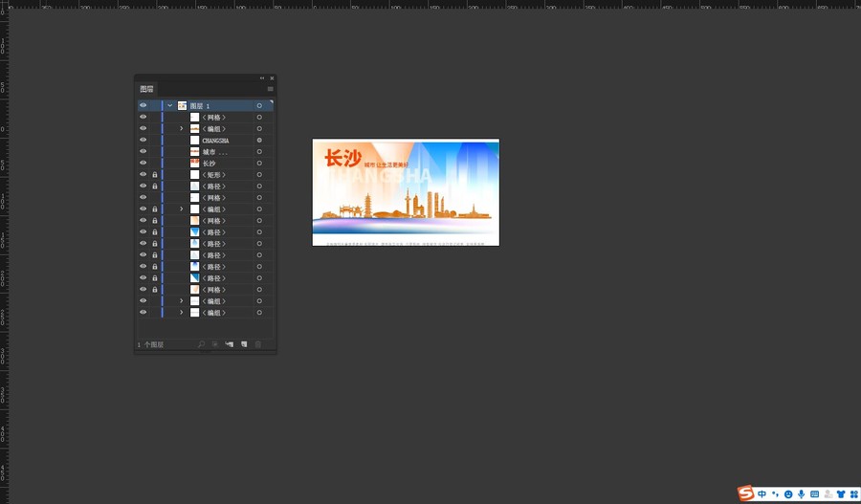This screenshot has height=504, width=861.
Task: Expand the locked <编组> group
Action: (x=181, y=209)
